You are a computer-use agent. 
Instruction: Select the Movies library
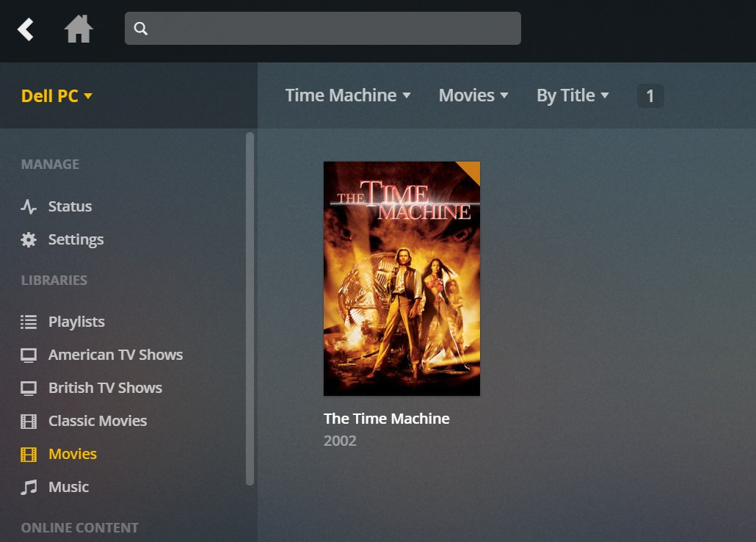click(x=73, y=454)
